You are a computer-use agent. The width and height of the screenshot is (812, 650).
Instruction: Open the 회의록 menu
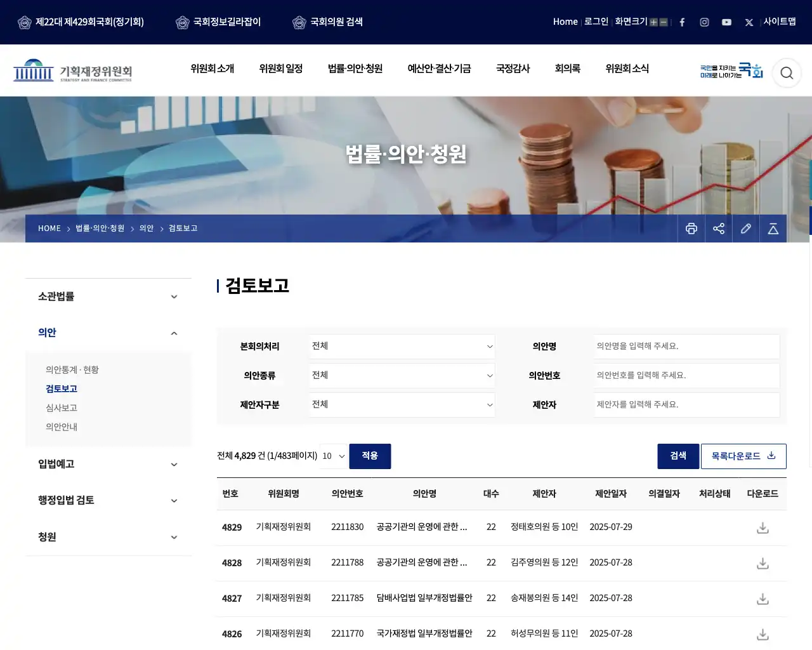click(x=568, y=69)
